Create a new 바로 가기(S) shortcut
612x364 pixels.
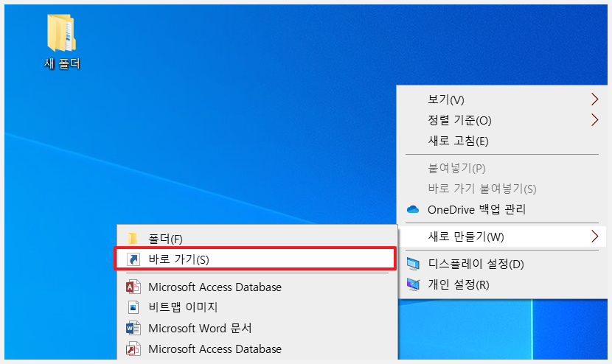tap(257, 259)
